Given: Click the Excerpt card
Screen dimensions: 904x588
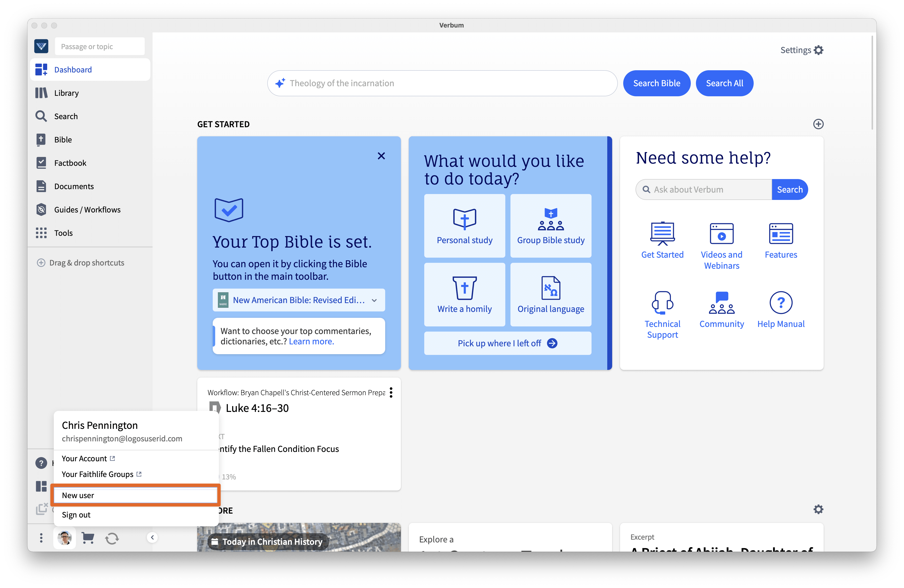Looking at the screenshot, I should [721, 537].
